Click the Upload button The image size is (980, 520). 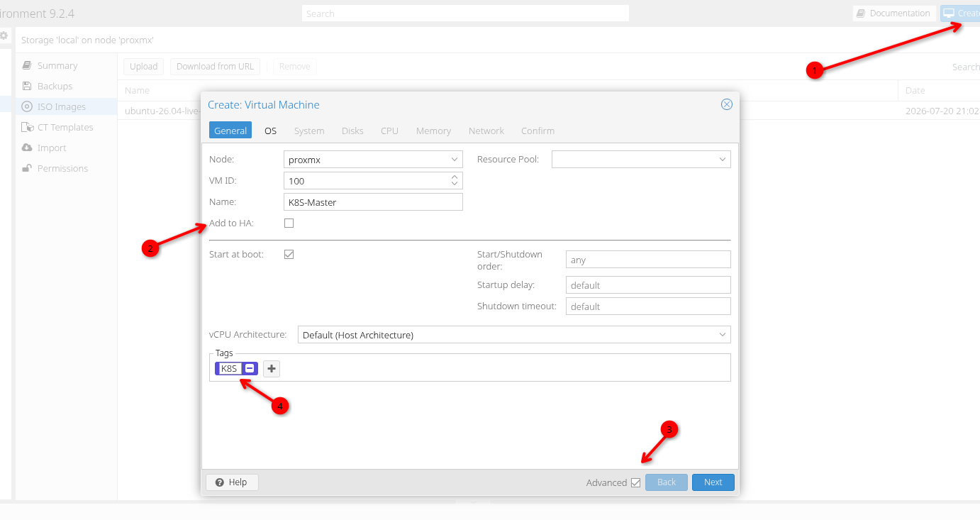[x=144, y=67]
